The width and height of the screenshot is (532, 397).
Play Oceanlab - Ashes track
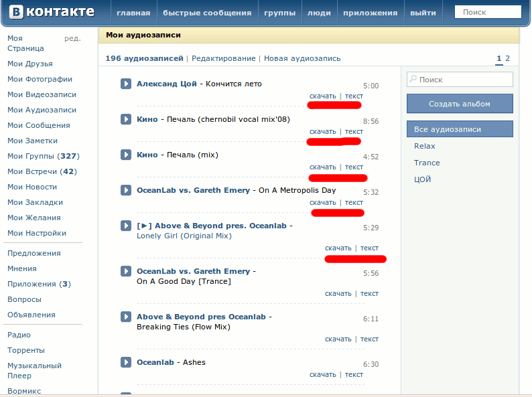pos(126,362)
